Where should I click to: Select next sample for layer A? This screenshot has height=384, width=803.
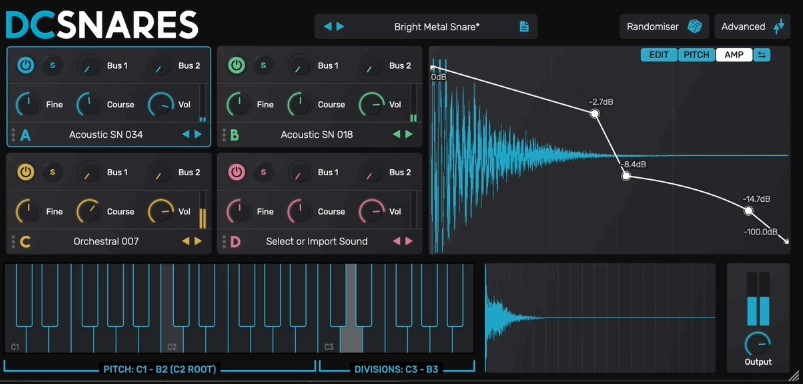[x=198, y=135]
